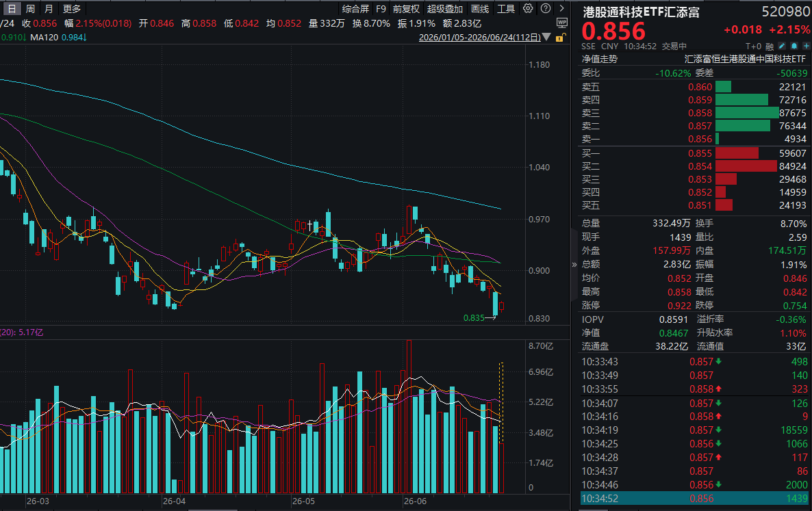Open the help question mark icon
This screenshot has height=511, width=812.
(x=545, y=8)
